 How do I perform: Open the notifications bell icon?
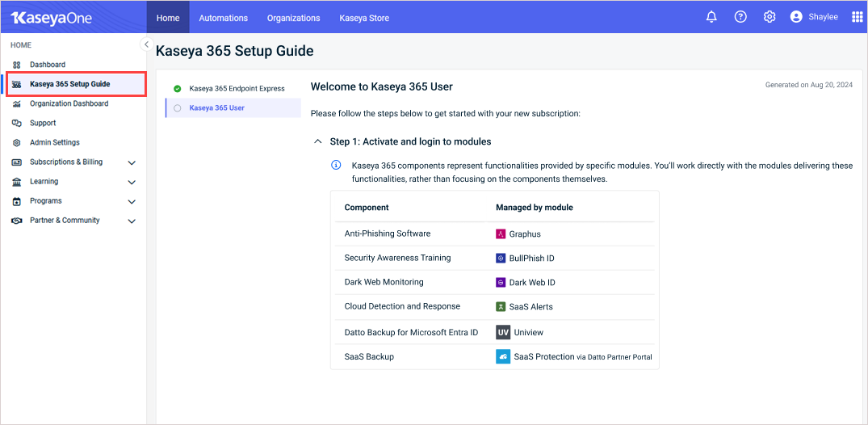(x=711, y=17)
